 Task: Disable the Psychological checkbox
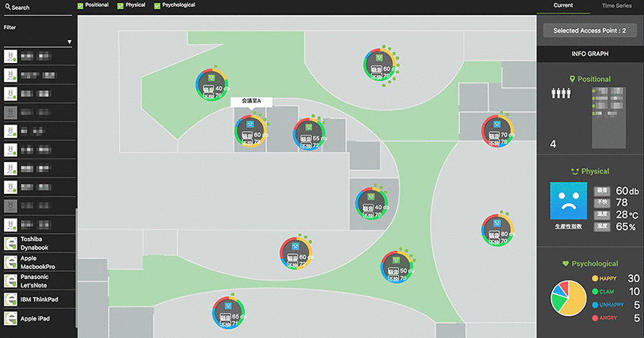pos(157,5)
